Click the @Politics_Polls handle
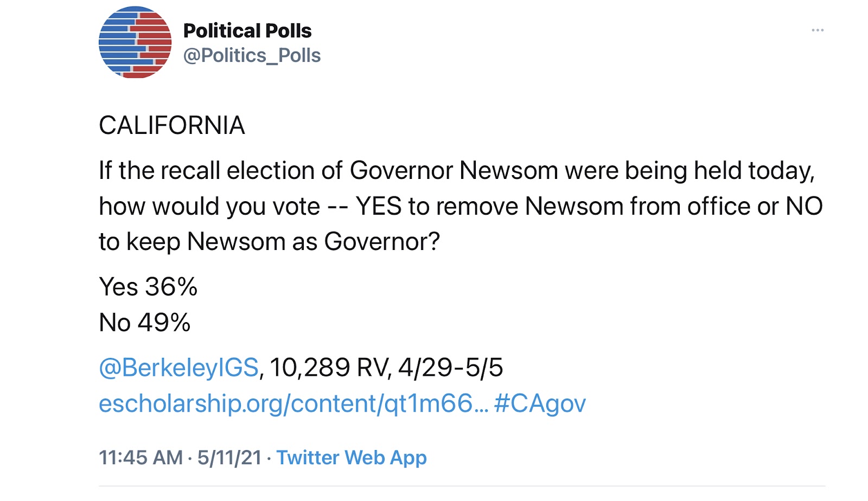Screen dimensions: 868x501 252,55
